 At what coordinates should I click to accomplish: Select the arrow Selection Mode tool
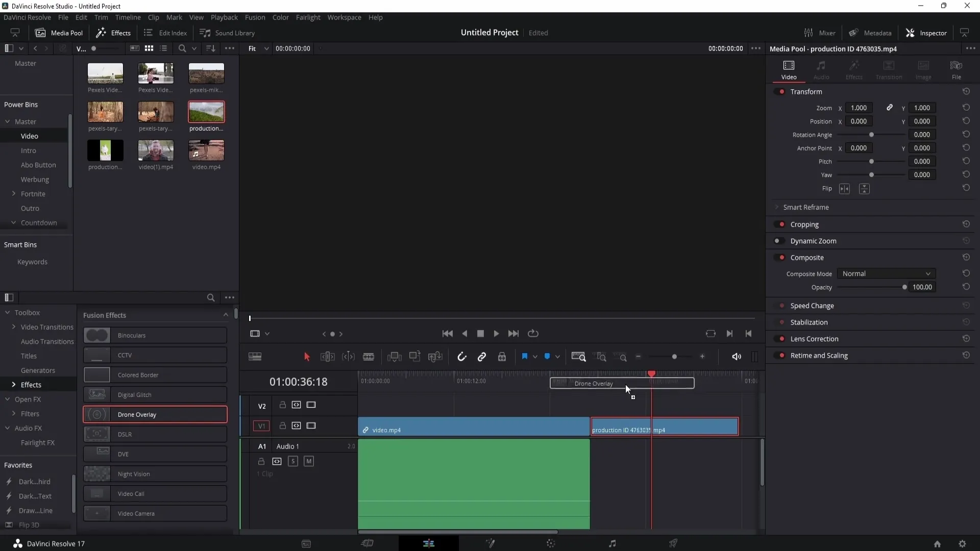[307, 357]
